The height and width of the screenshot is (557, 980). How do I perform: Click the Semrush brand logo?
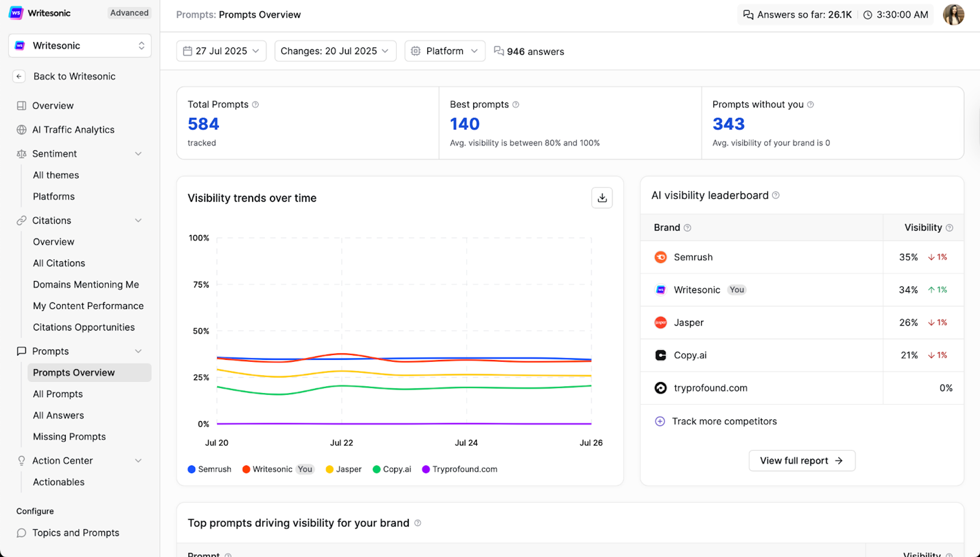(x=660, y=257)
